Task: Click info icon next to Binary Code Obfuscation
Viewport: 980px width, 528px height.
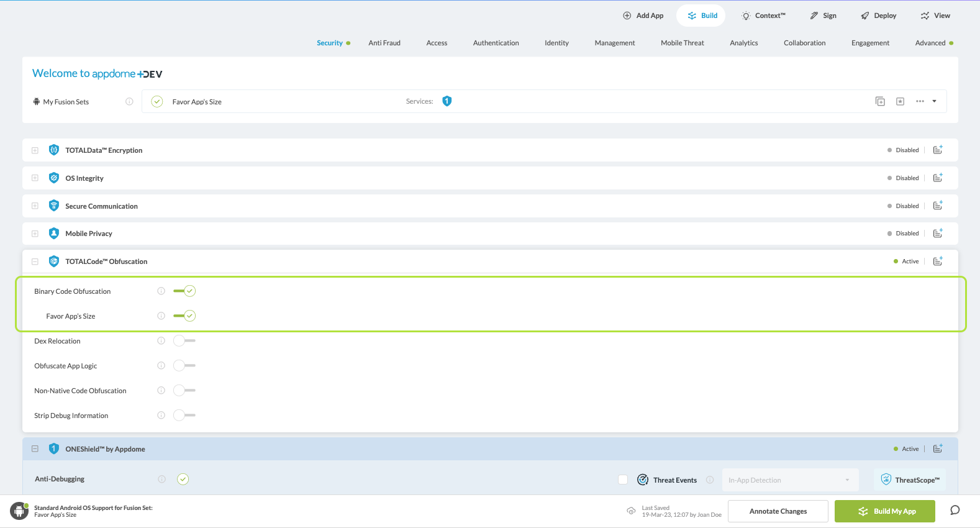Action: [161, 291]
